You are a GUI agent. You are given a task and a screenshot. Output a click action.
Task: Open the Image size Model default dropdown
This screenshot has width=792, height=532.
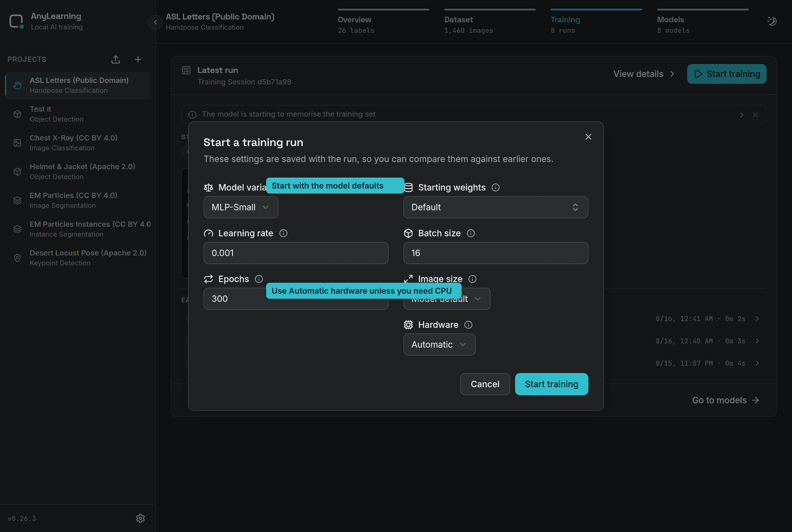(446, 299)
